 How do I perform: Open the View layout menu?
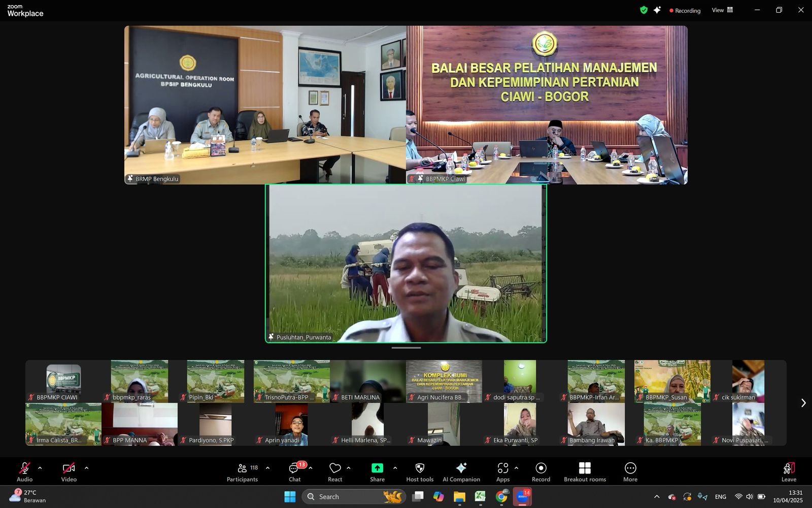722,10
